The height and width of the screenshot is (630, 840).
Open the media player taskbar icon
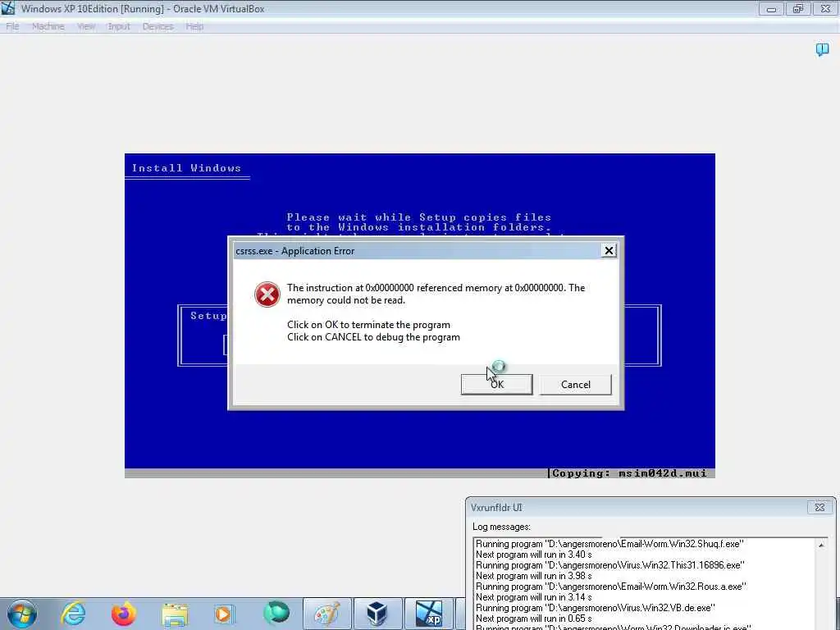tap(224, 614)
